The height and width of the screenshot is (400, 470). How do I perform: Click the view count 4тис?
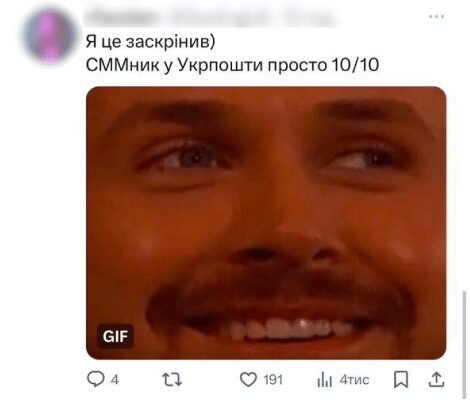point(354,380)
